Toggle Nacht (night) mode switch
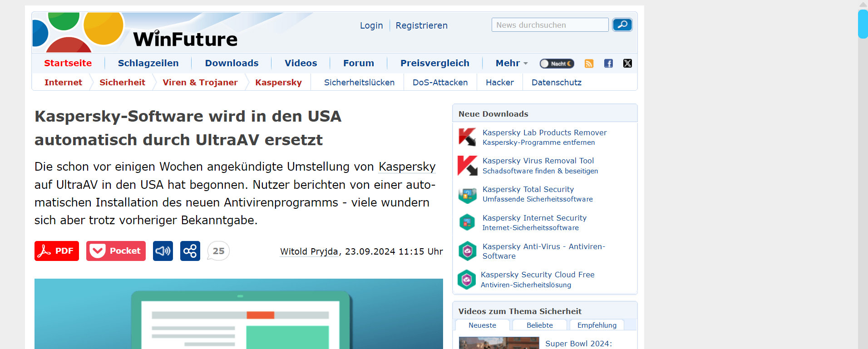Image resolution: width=868 pixels, height=349 pixels. 557,64
